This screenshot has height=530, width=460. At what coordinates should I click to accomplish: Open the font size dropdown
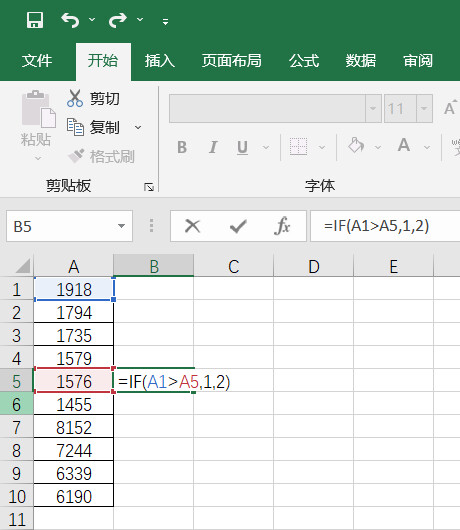(424, 109)
